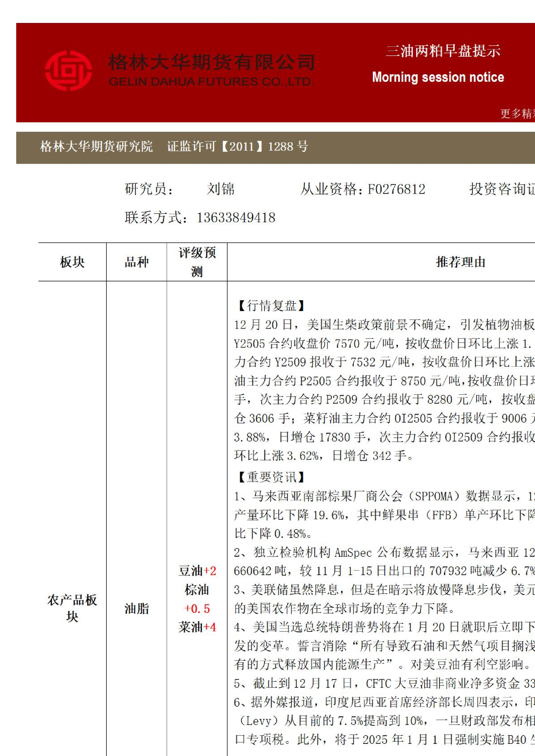
Task: Click the researcher name 刘锦
Action: coord(221,189)
